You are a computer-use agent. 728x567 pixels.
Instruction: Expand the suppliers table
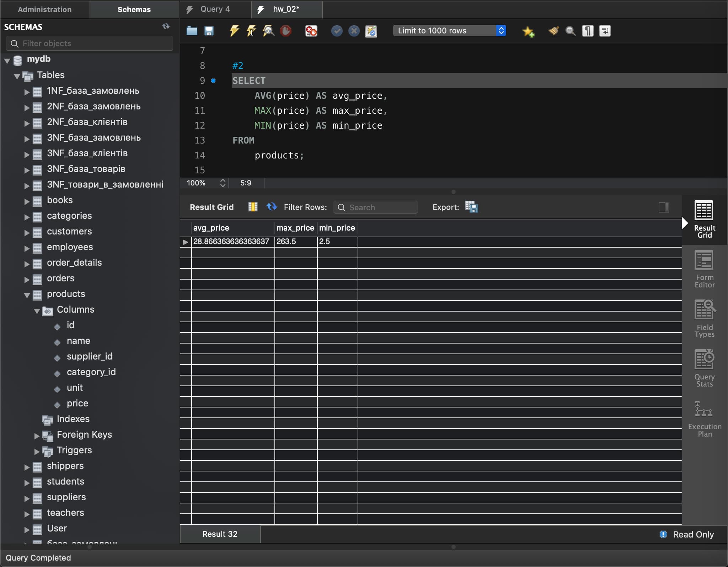pos(27,498)
